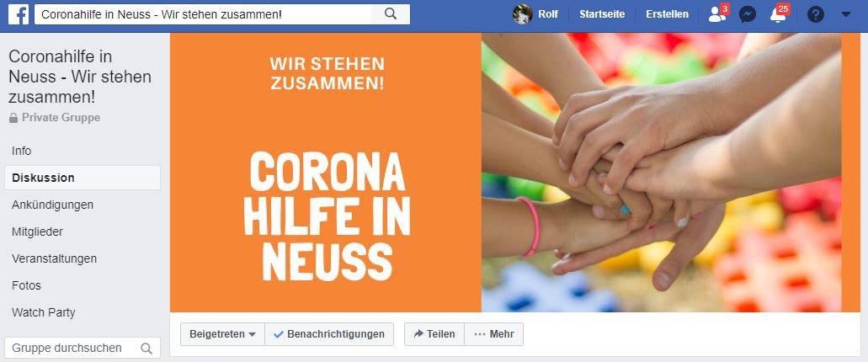
Task: Open the Mehr options menu
Action: click(x=494, y=334)
